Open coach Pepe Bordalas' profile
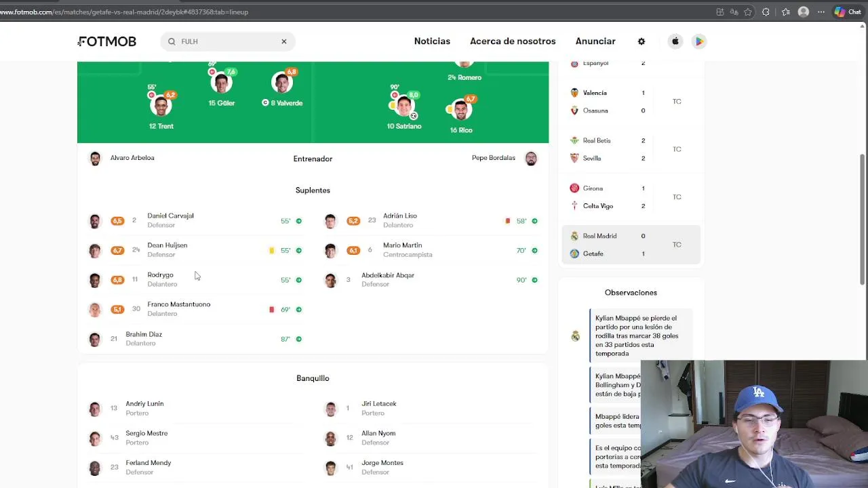The width and height of the screenshot is (868, 488). 505,159
